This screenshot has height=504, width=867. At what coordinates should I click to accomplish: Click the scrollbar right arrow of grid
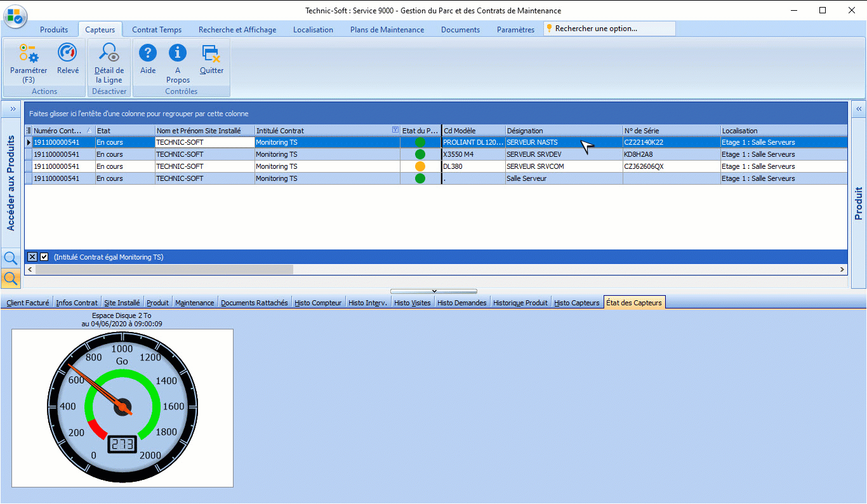tap(842, 270)
